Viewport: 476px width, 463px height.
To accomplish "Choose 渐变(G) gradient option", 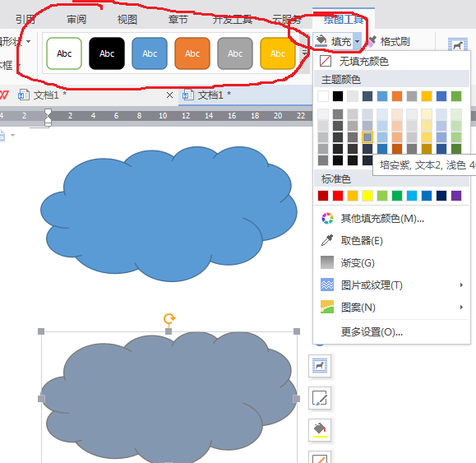I will point(391,262).
